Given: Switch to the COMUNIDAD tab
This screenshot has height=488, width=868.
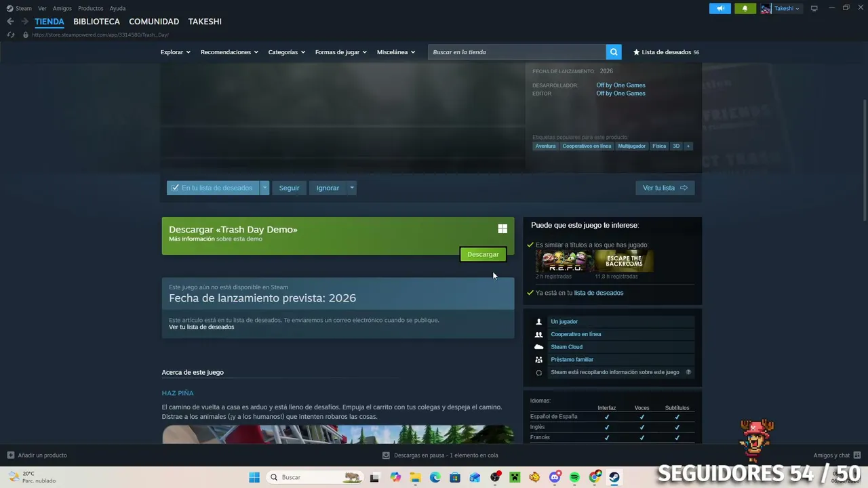Looking at the screenshot, I should pyautogui.click(x=154, y=22).
